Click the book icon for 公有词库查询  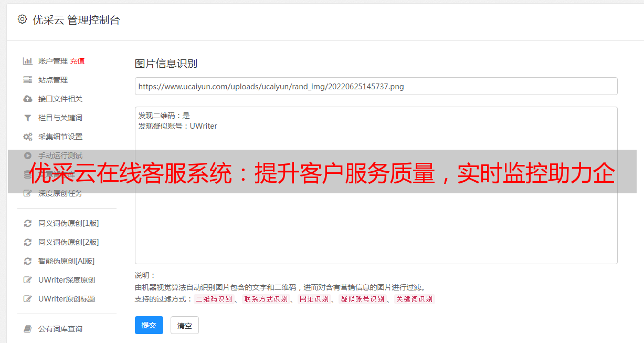28,329
